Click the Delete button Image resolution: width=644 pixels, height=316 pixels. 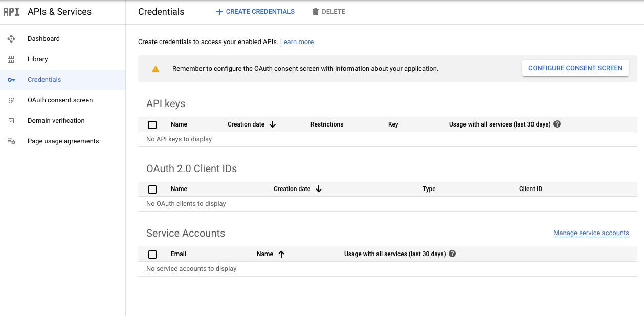click(x=328, y=12)
